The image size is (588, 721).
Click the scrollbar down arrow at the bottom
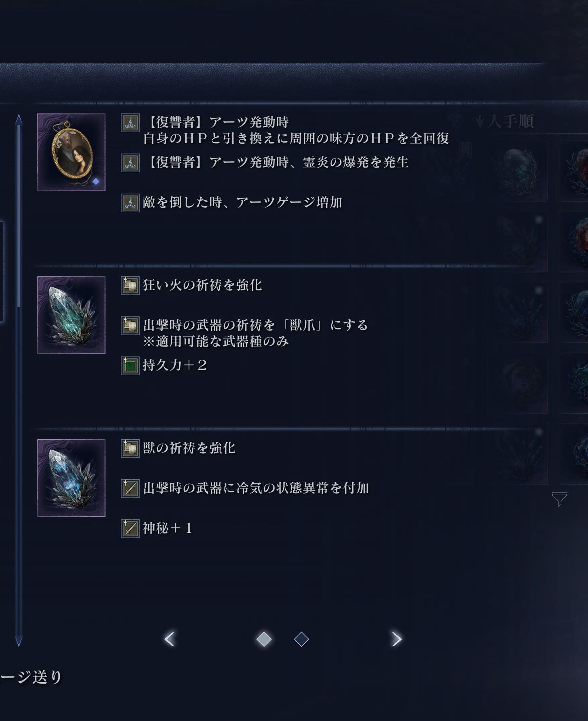point(19,642)
